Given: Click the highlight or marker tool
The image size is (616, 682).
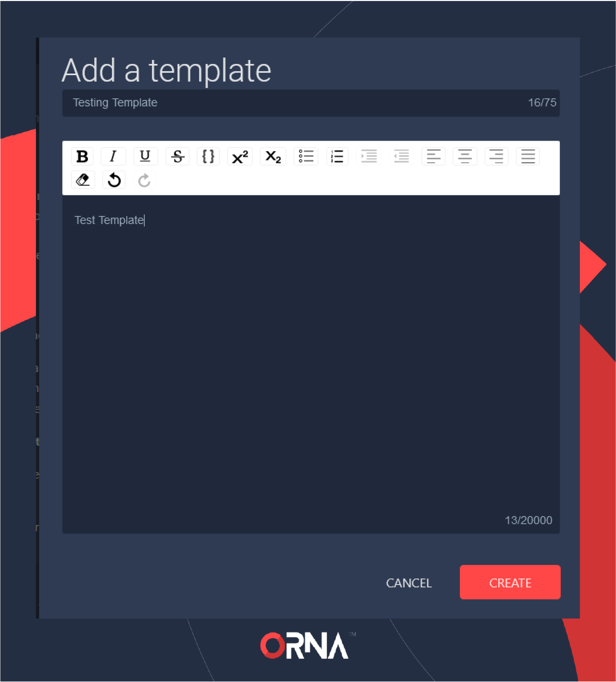Looking at the screenshot, I should tap(83, 180).
